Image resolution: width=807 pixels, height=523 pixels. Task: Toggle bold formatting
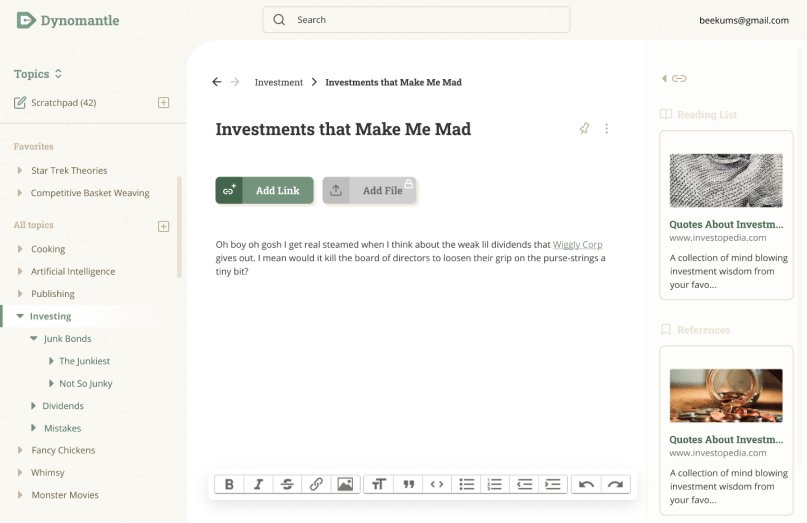coord(230,484)
